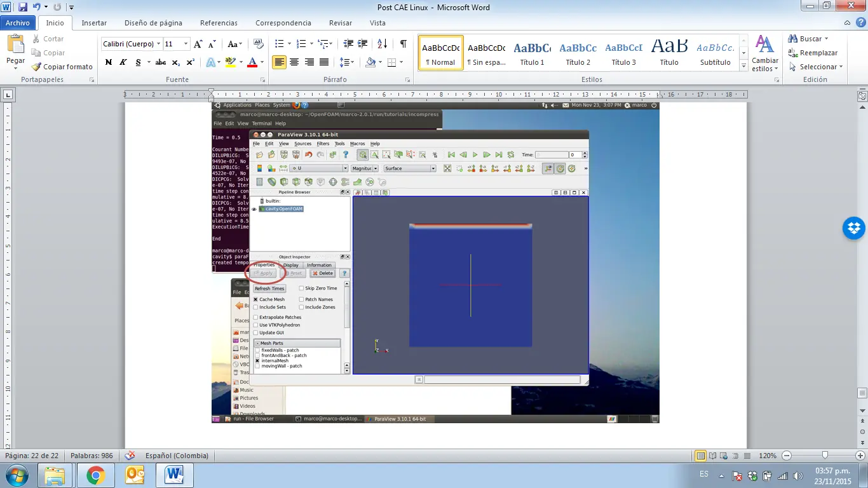This screenshot has width=868, height=488.
Task: Click the proofing errors icon in status bar
Action: pyautogui.click(x=130, y=456)
